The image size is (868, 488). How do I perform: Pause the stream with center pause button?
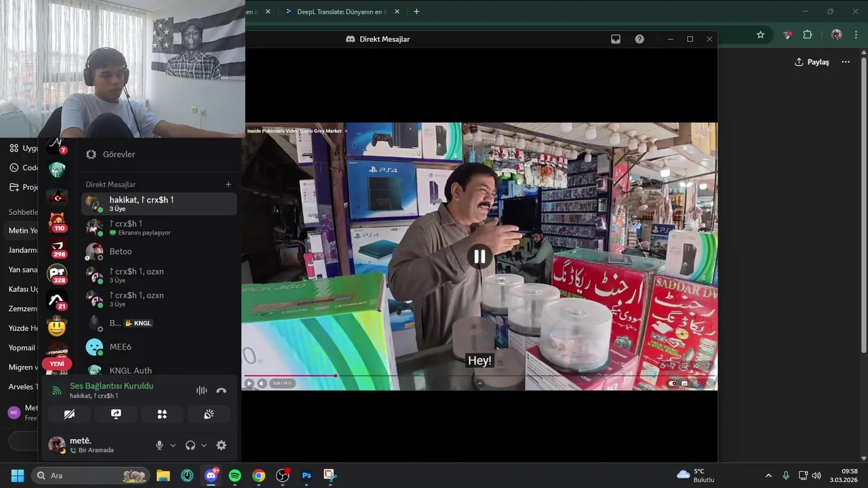(x=479, y=256)
